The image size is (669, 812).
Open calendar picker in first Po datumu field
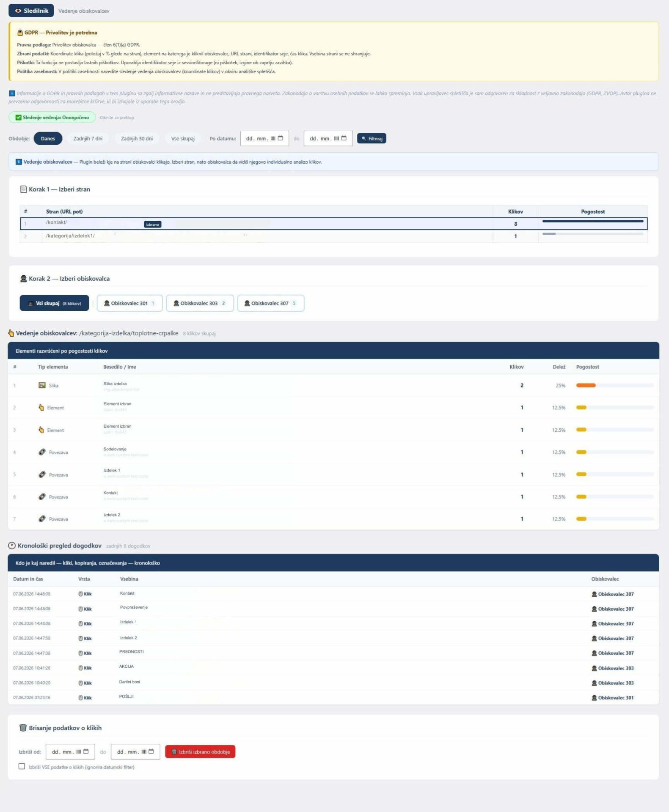click(x=280, y=138)
